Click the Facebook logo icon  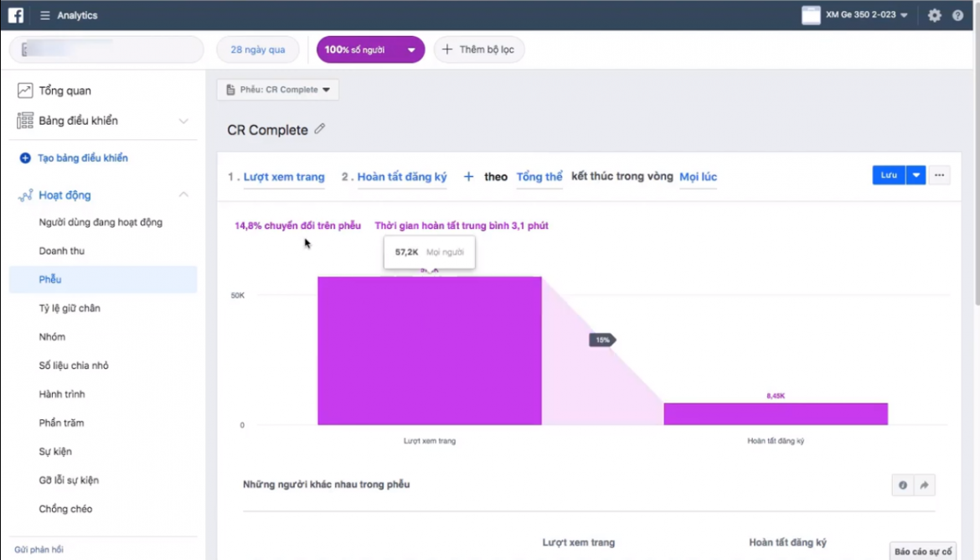[x=15, y=15]
